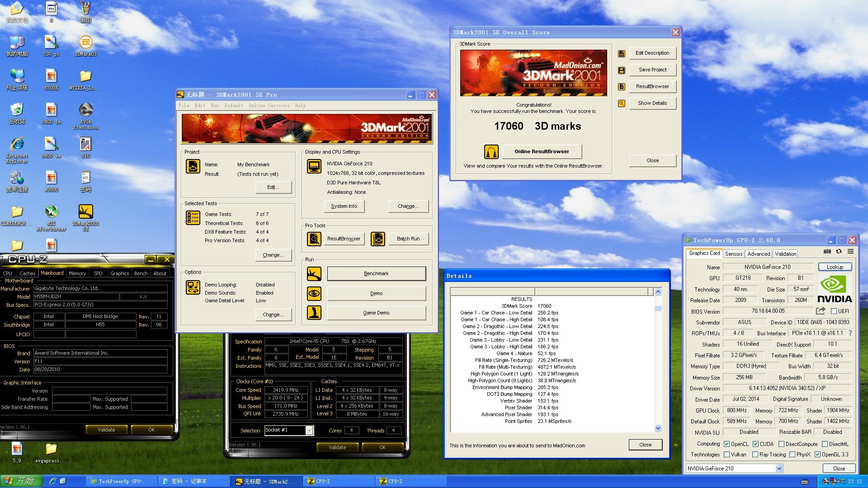Click the Benchmark run icon in 3DMark2001

point(314,274)
